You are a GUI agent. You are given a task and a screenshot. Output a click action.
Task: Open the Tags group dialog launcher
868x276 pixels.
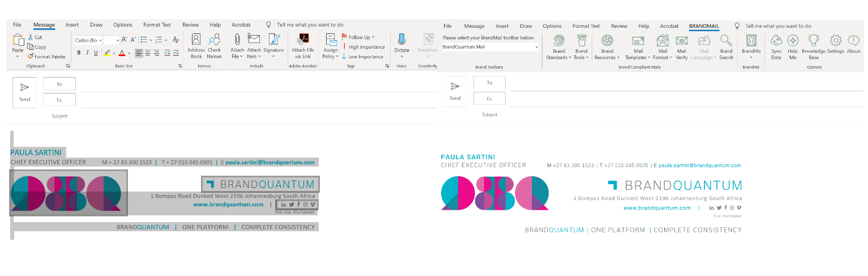tap(387, 66)
